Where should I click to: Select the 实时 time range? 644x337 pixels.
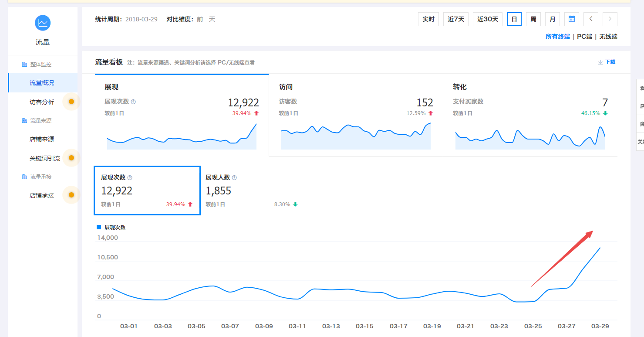428,19
